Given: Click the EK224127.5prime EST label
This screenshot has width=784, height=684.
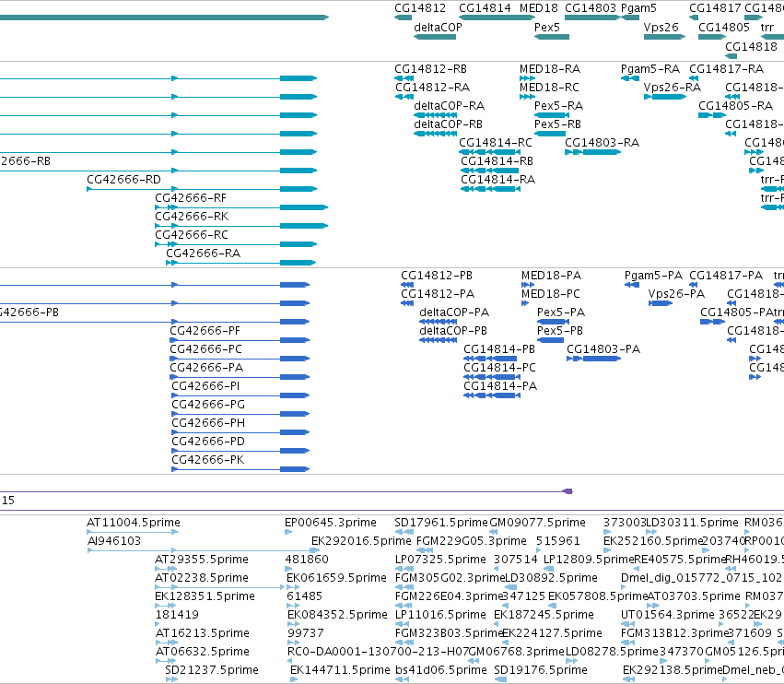Looking at the screenshot, I should [552, 633].
